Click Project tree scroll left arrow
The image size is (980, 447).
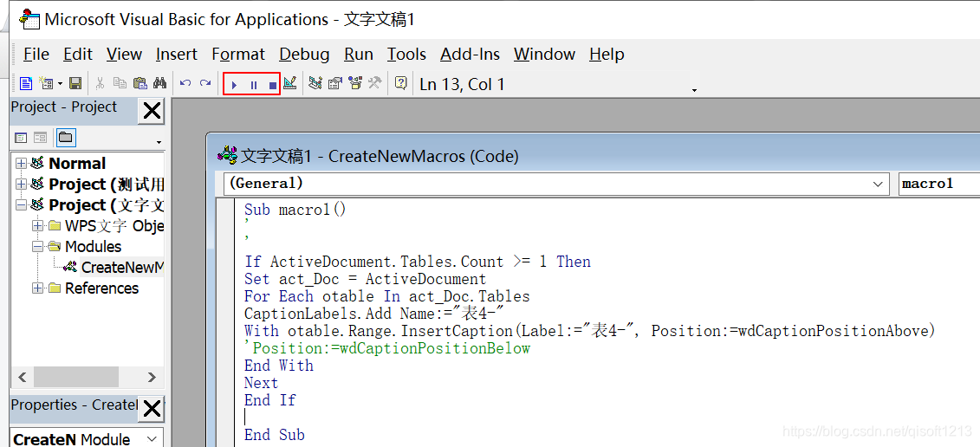23,377
